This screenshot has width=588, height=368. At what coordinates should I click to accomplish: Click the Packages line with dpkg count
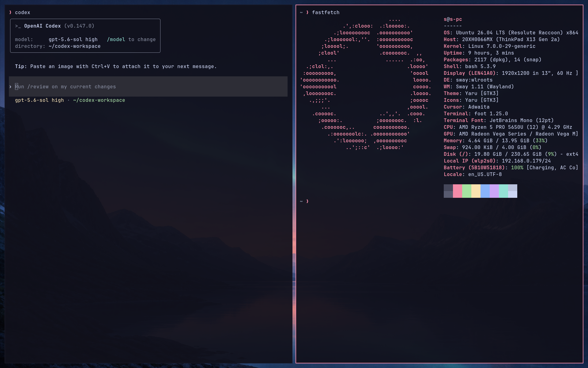coord(493,60)
